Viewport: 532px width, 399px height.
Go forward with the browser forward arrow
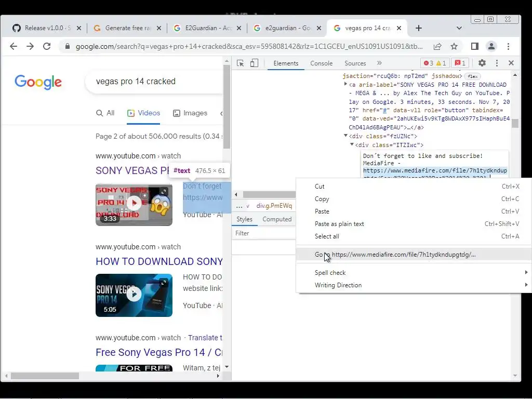[30, 46]
